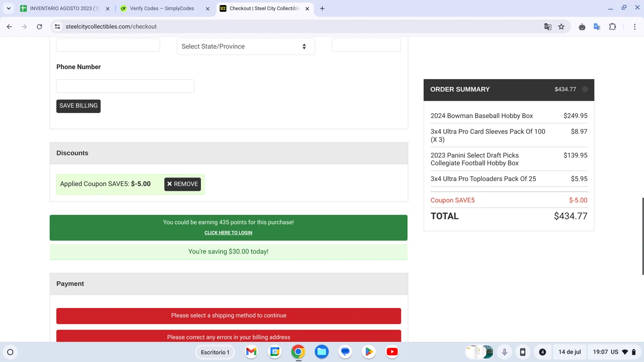Click the CLICK HERE TO LOGIN link
The width and height of the screenshot is (644, 362).
pyautogui.click(x=228, y=233)
